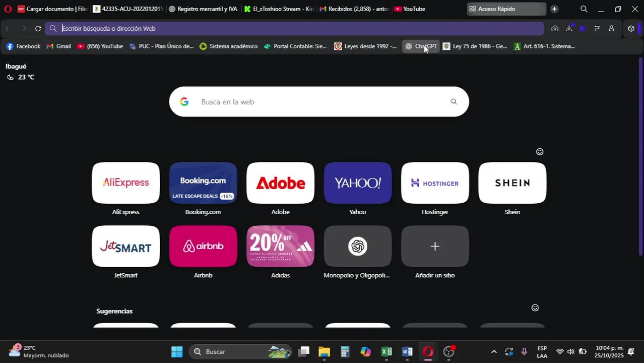
Task: Click the Google logo in search box
Action: pos(184,102)
